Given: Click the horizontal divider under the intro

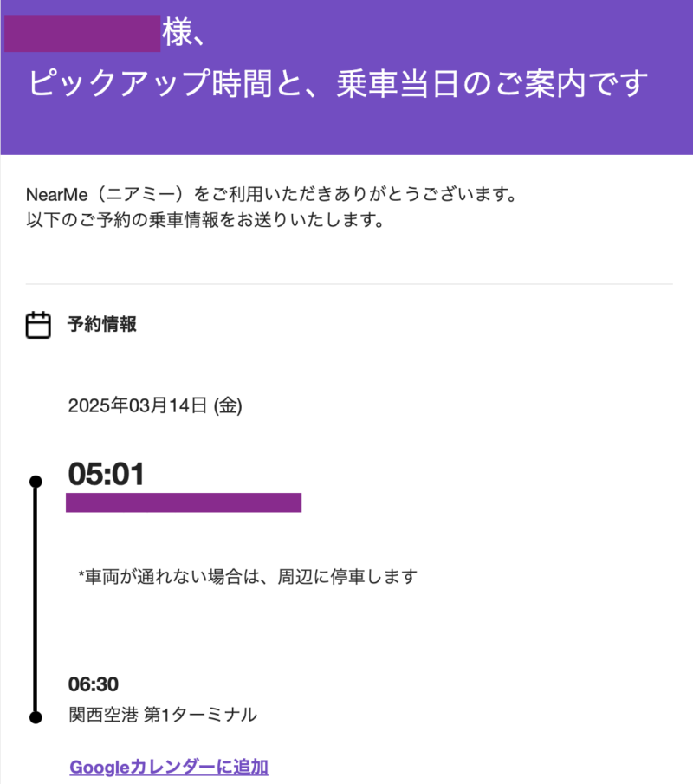Looking at the screenshot, I should point(349,284).
